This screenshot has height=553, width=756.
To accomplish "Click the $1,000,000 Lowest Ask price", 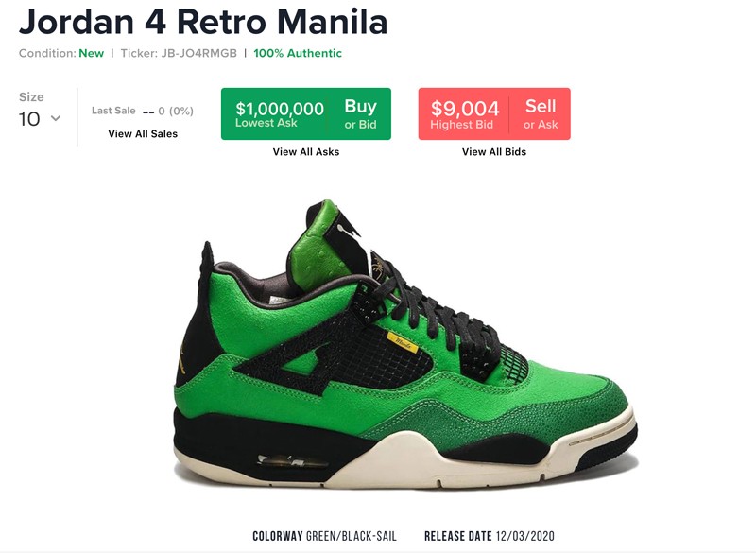I will pyautogui.click(x=280, y=113).
